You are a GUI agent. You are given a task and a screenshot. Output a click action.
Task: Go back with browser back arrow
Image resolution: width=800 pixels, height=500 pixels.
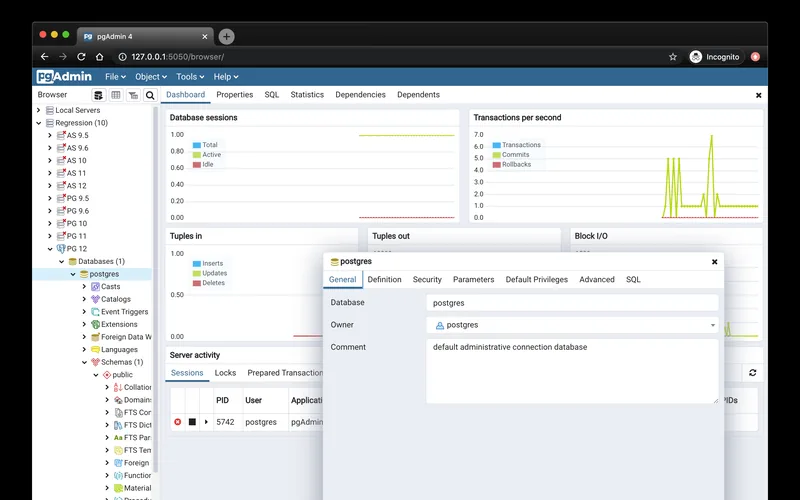44,57
